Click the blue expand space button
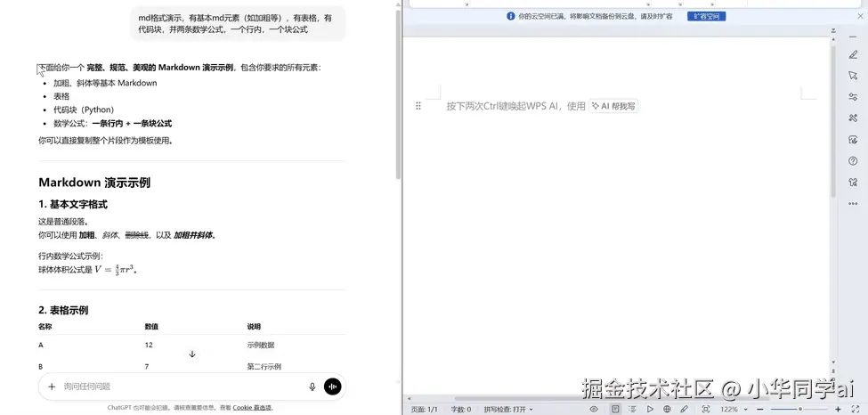The width and height of the screenshot is (868, 415). pos(706,17)
